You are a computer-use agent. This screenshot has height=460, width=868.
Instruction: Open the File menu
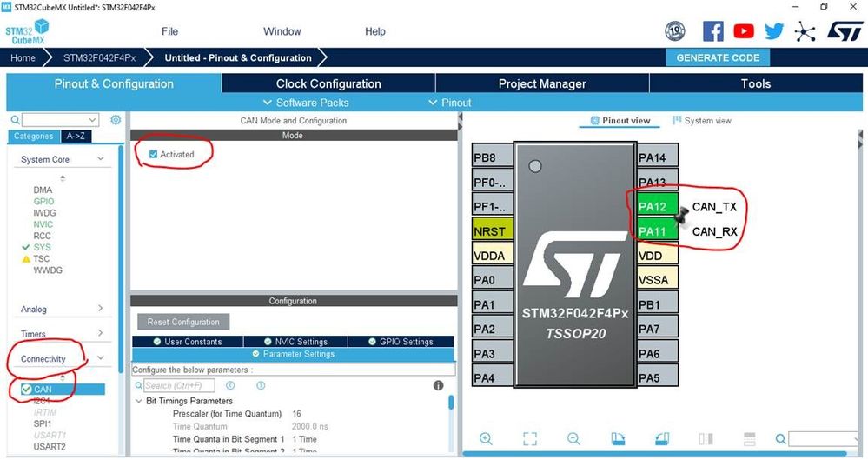[169, 31]
